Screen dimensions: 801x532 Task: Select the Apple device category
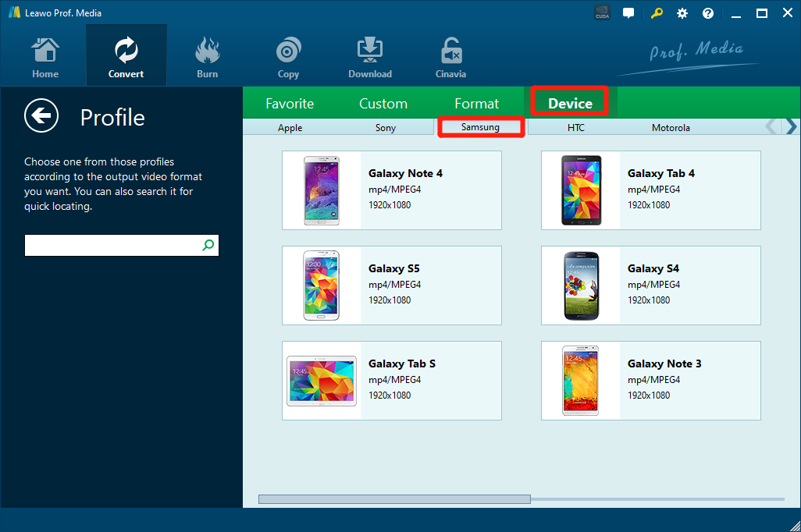click(x=290, y=128)
